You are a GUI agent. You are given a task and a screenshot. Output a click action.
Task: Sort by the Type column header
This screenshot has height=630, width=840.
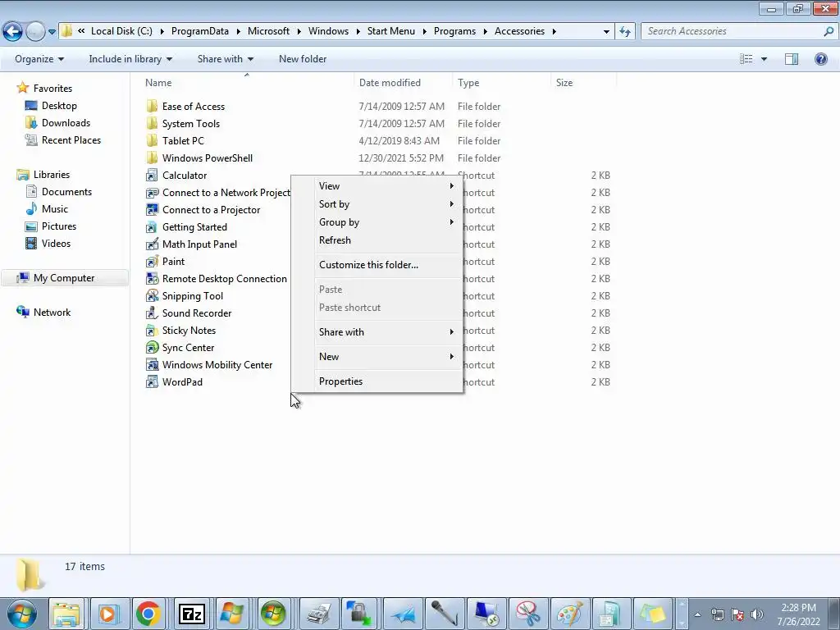coord(501,83)
